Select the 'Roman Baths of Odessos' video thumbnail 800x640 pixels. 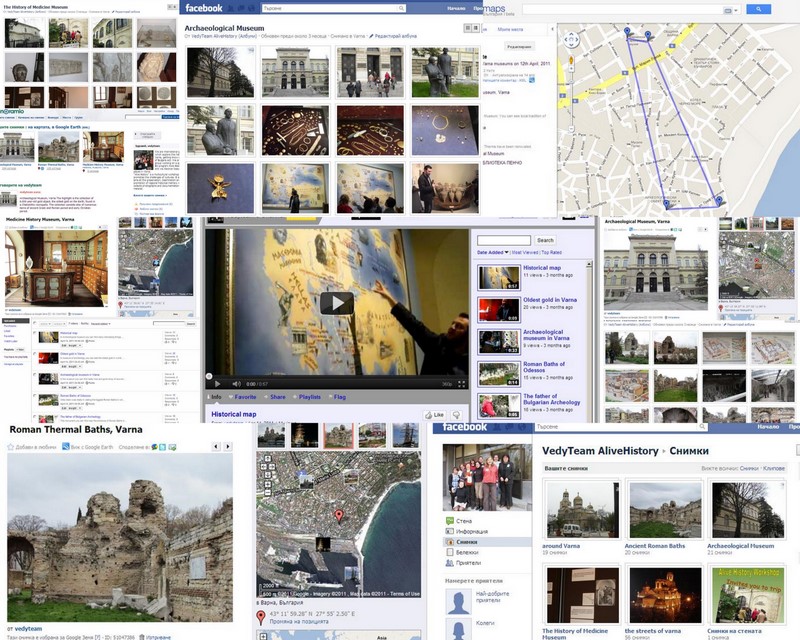(498, 373)
